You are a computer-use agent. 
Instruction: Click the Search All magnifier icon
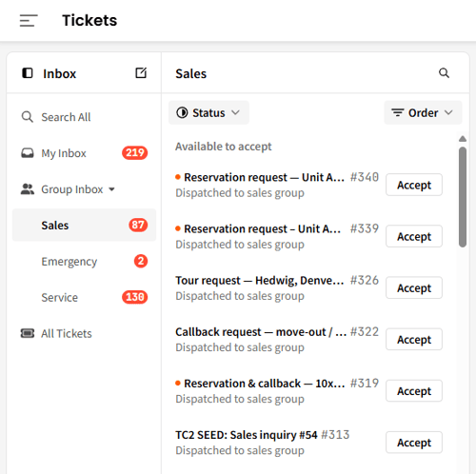(27, 117)
